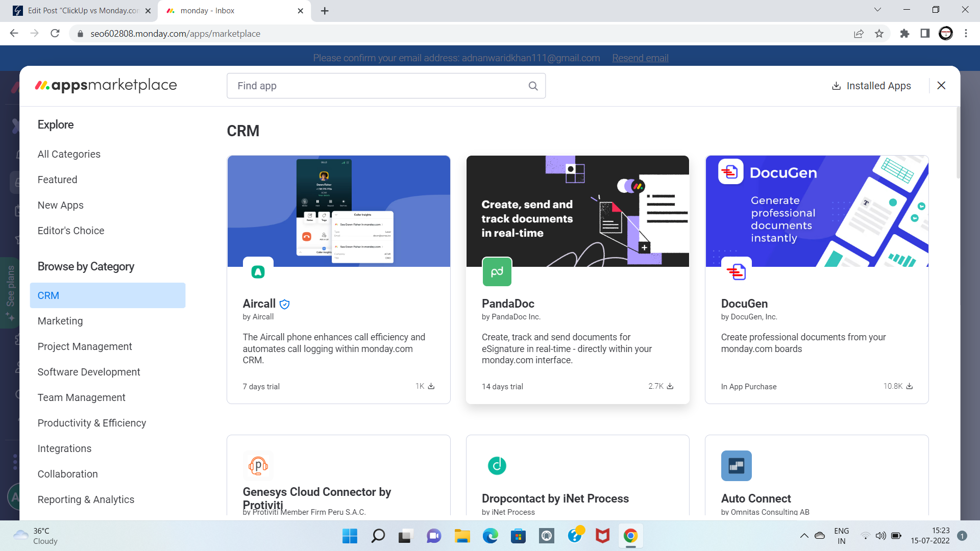
Task: Click the DocuGen banner thumbnail
Action: 817,211
